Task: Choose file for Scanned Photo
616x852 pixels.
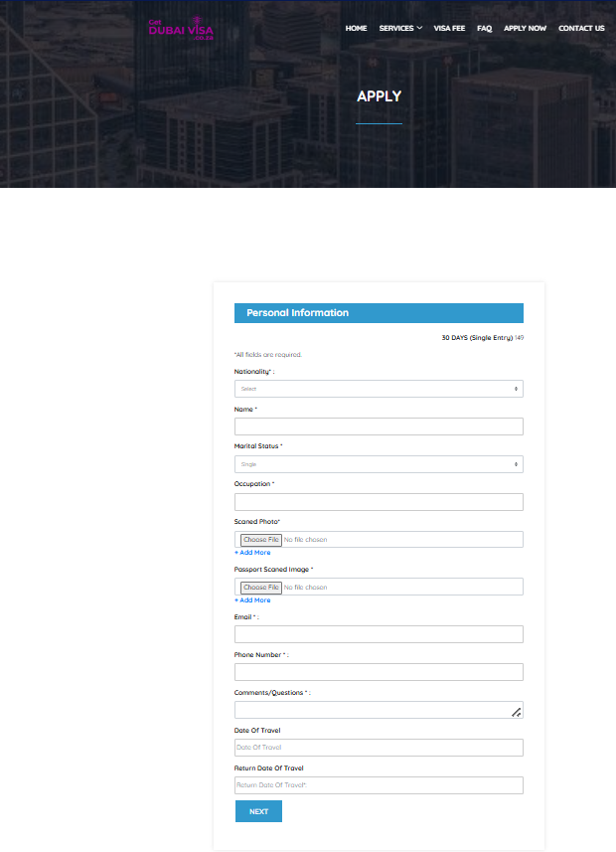Action: [x=260, y=540]
